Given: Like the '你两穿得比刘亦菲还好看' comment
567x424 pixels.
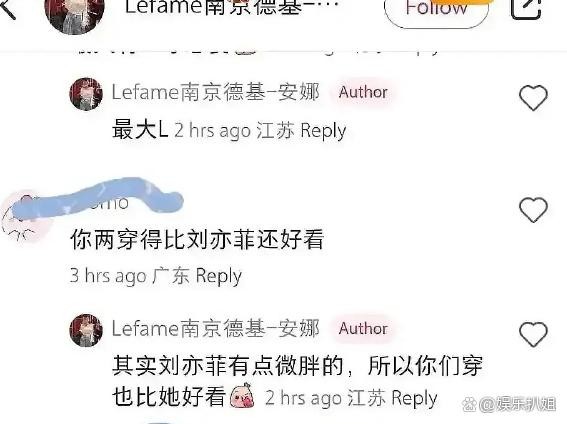Looking at the screenshot, I should (533, 210).
